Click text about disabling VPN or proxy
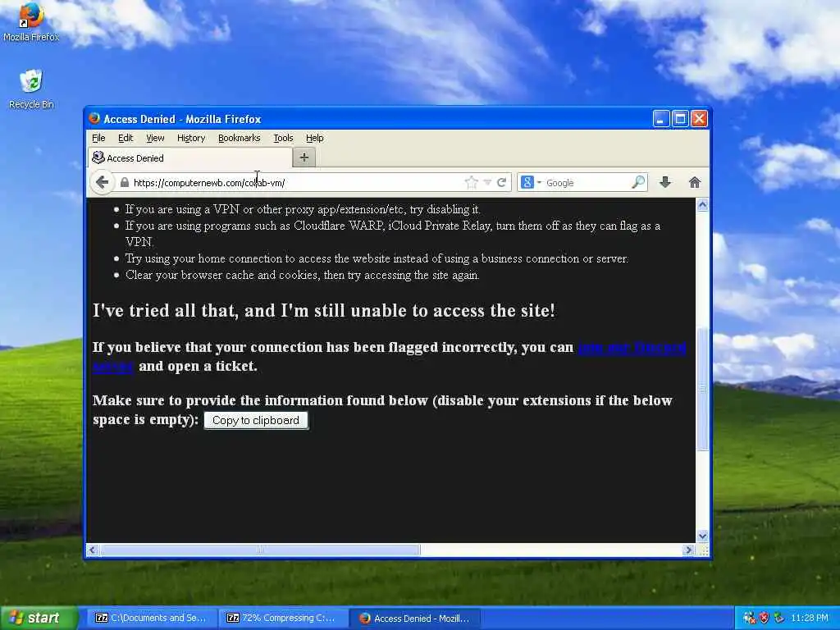This screenshot has width=840, height=630. click(x=303, y=209)
